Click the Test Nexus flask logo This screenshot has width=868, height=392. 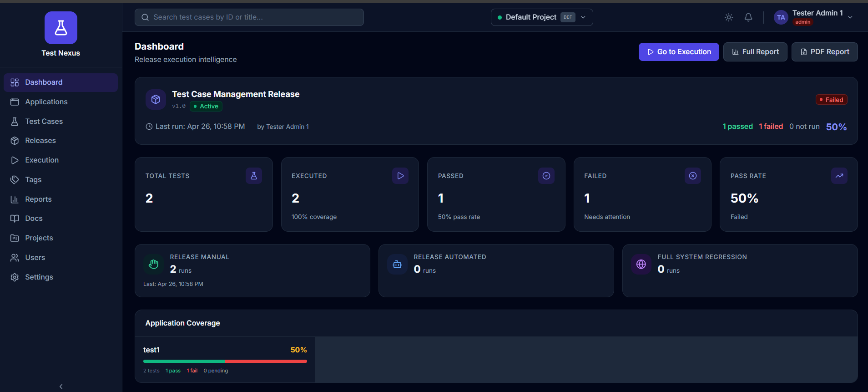[x=61, y=28]
